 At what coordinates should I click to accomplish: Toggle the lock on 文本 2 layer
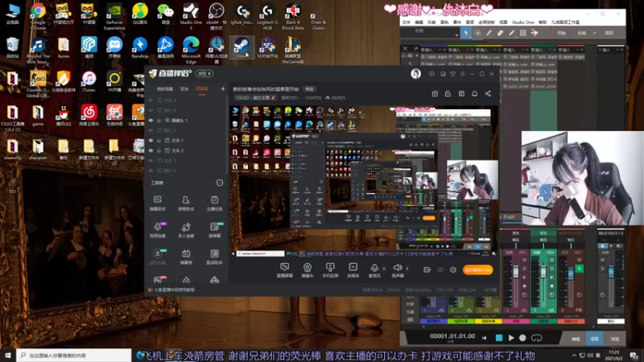pyautogui.click(x=159, y=150)
